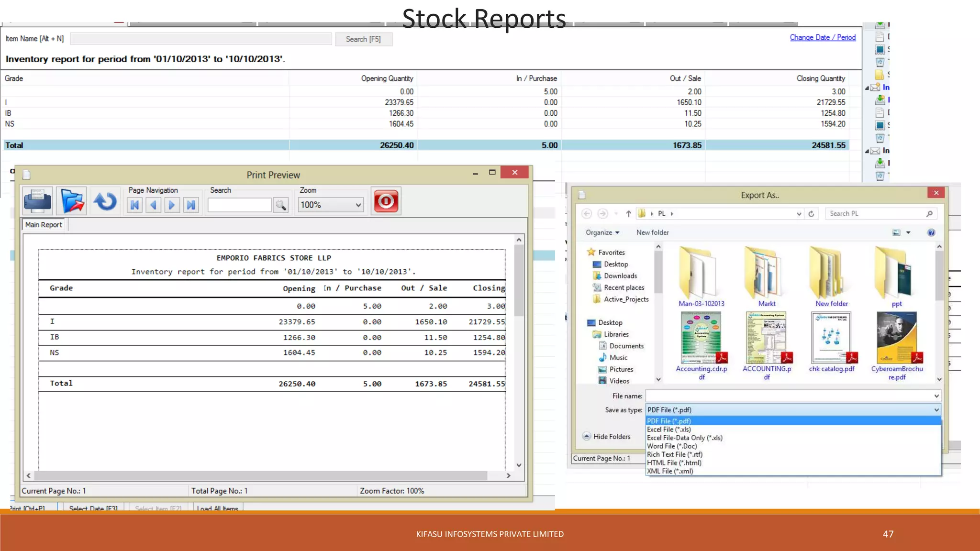
Task: Open the Save as type dropdown
Action: click(x=793, y=410)
